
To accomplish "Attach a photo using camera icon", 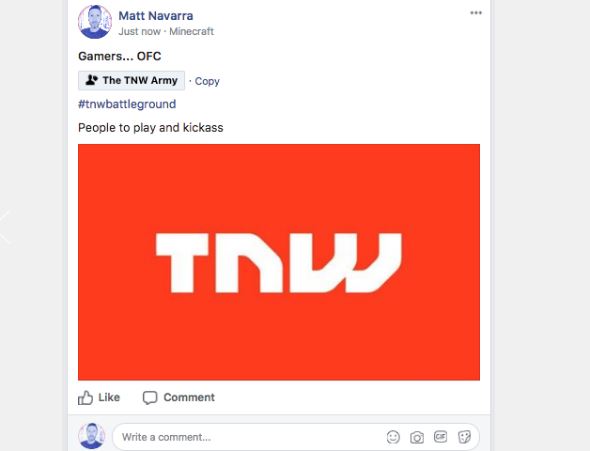I will click(417, 437).
